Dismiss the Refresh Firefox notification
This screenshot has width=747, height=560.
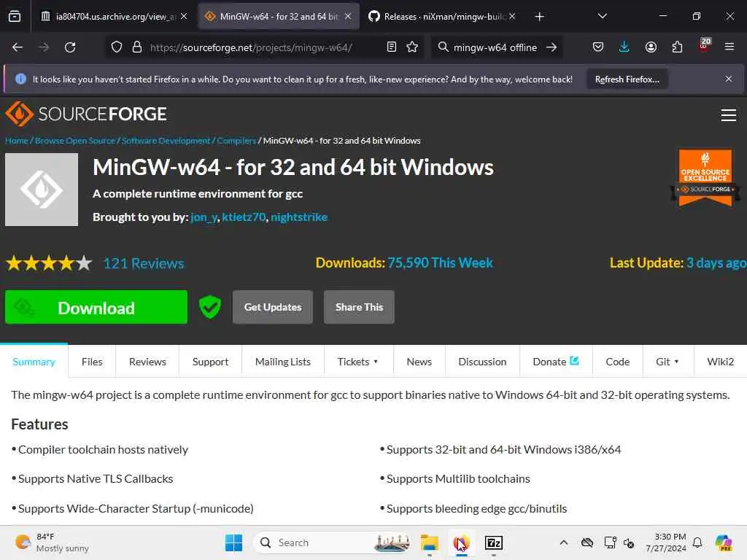pos(729,79)
